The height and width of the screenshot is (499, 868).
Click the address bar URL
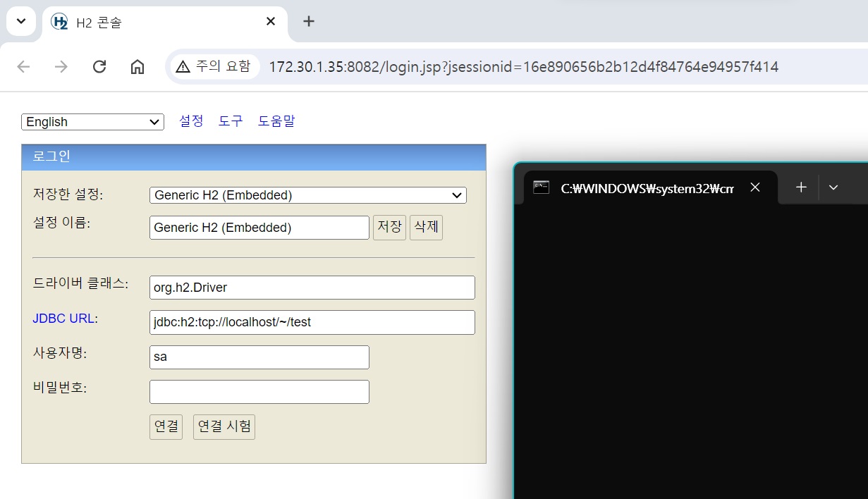click(523, 67)
